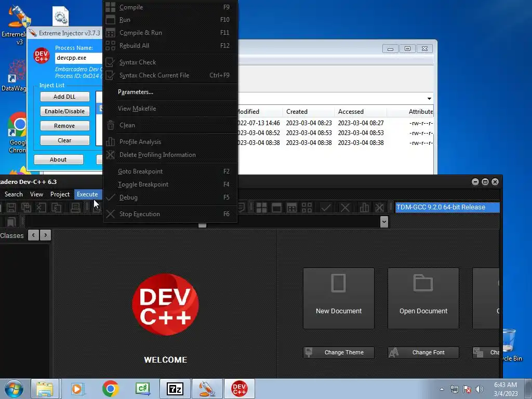Select Clean from the Execute menu
532x399 pixels.
pyautogui.click(x=170, y=125)
